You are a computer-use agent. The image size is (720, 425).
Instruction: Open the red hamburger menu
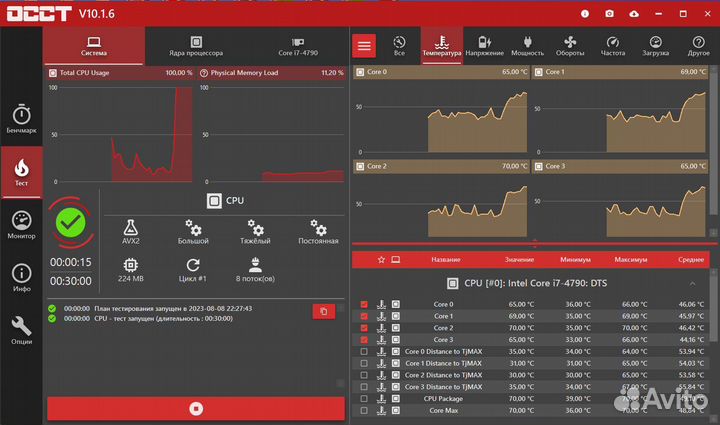364,46
